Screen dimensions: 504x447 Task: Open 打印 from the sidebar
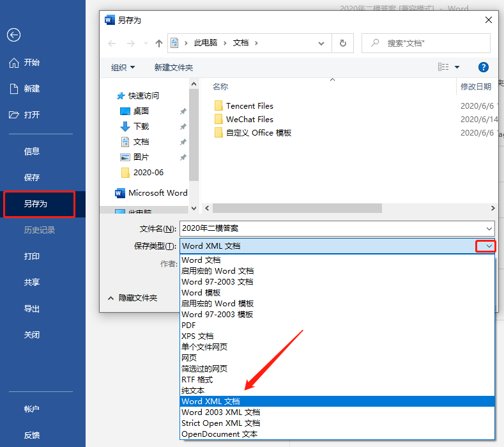pos(31,256)
